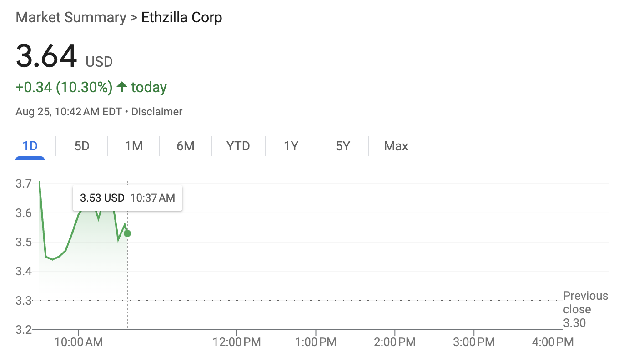Select the 1D time range tab

29,146
